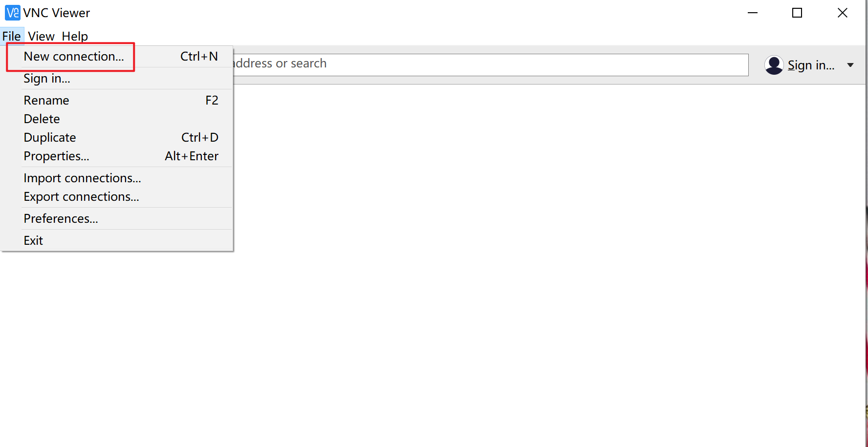Open the Help menu
The image size is (868, 447).
coord(75,36)
